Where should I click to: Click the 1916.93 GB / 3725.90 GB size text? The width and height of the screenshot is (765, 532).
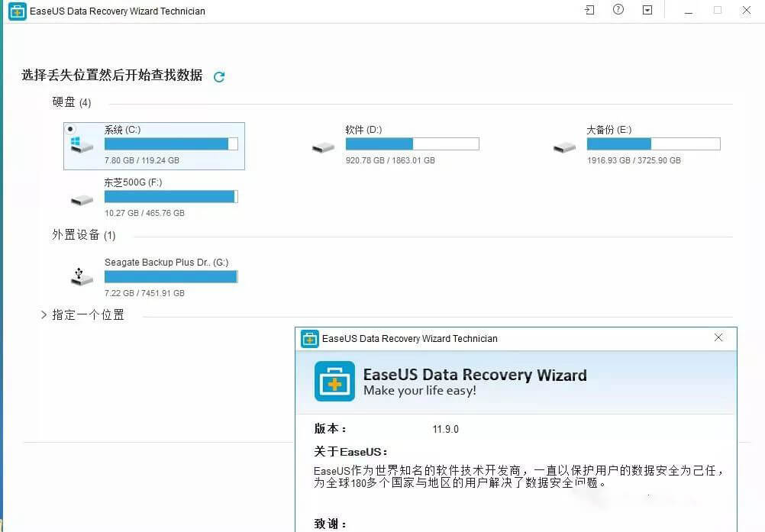[x=634, y=160]
